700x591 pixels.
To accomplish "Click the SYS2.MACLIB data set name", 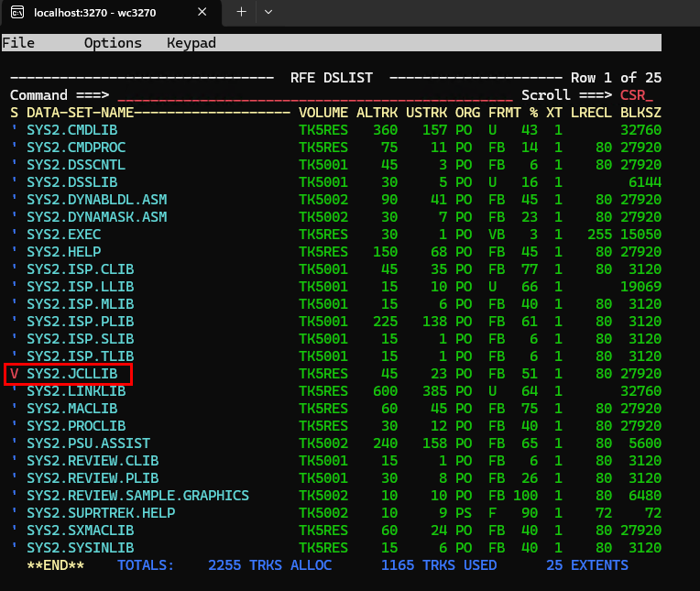I will coord(71,409).
